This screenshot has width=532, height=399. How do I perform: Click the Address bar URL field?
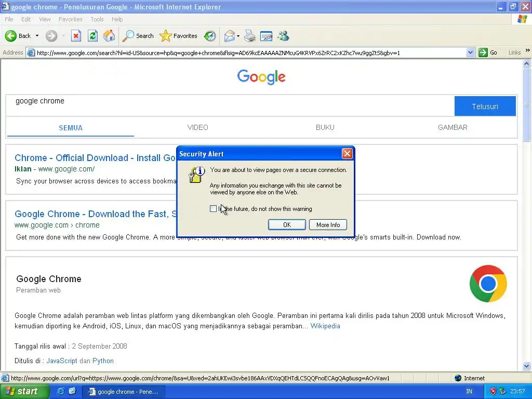coord(251,52)
